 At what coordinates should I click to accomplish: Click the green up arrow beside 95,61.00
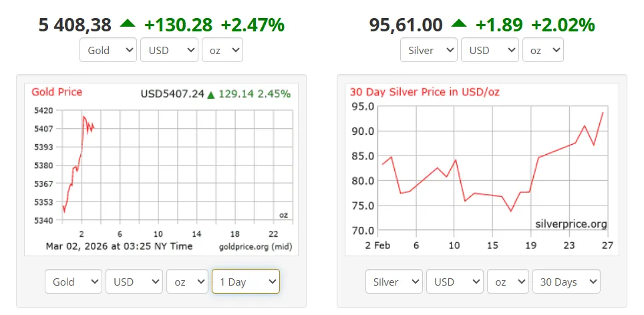[x=458, y=24]
